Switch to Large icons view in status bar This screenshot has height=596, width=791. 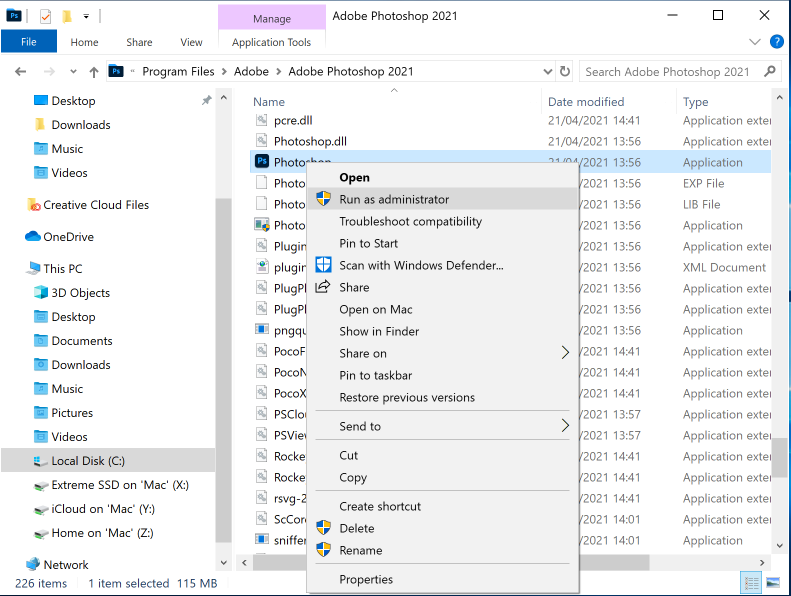point(773,583)
